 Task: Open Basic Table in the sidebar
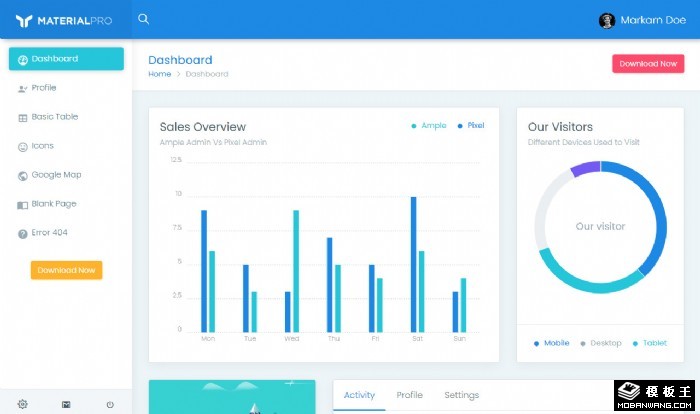tap(54, 117)
